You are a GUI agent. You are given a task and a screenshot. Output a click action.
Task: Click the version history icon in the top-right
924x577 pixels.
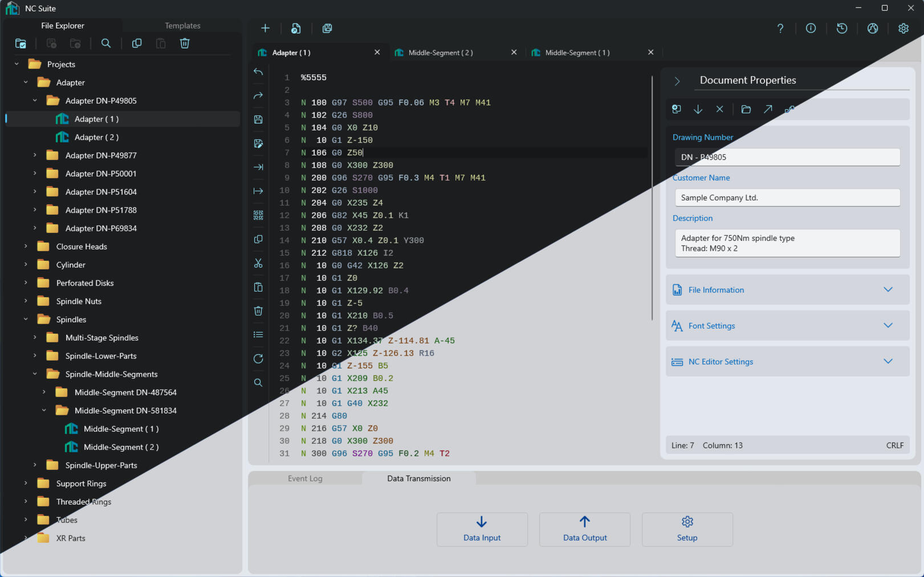(842, 28)
